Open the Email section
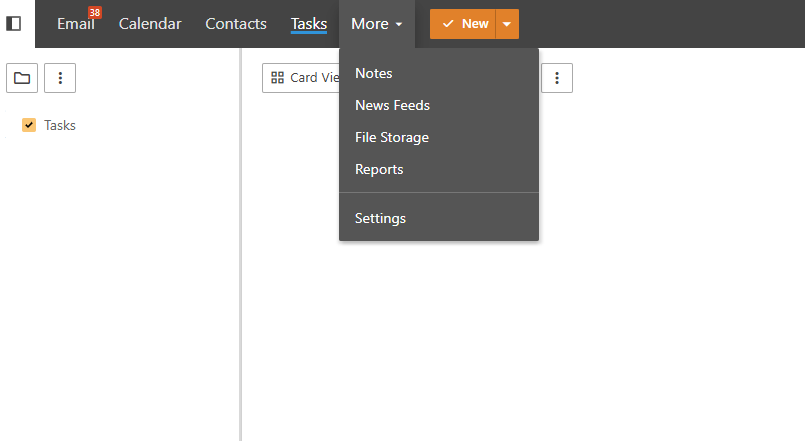The image size is (805, 441). pos(75,24)
